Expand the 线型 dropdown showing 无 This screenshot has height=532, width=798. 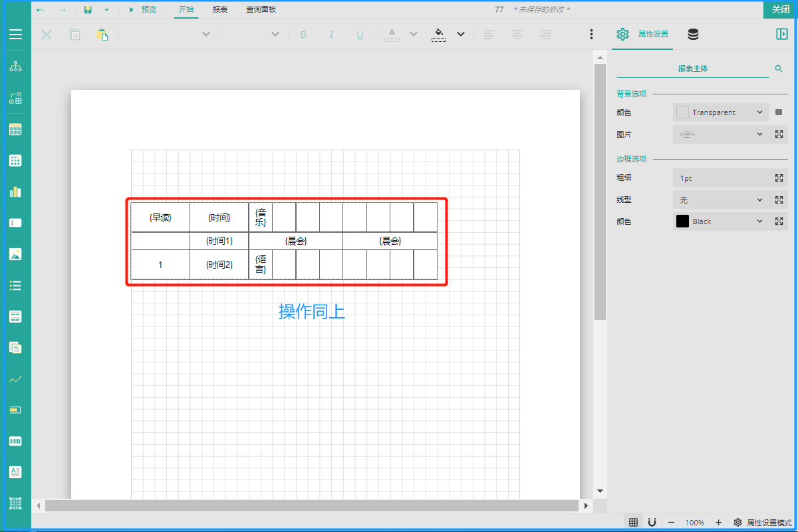point(759,200)
